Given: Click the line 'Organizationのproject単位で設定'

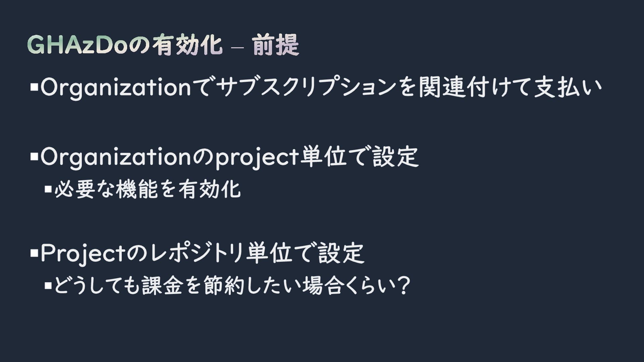Looking at the screenshot, I should coord(229,157).
